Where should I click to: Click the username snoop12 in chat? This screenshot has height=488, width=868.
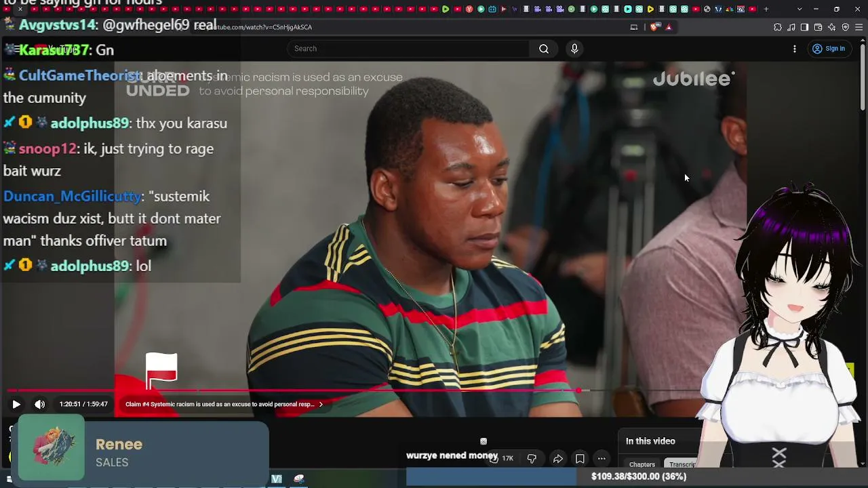point(47,149)
